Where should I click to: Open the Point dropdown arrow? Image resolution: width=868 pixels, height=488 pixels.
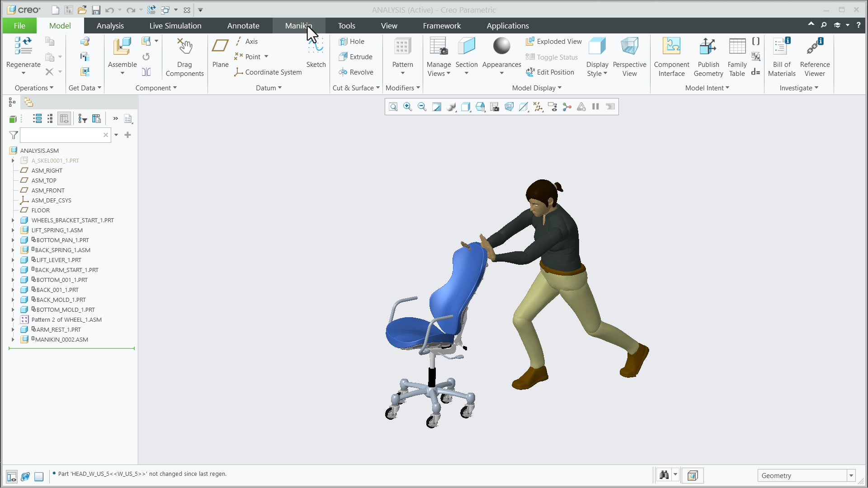(266, 57)
